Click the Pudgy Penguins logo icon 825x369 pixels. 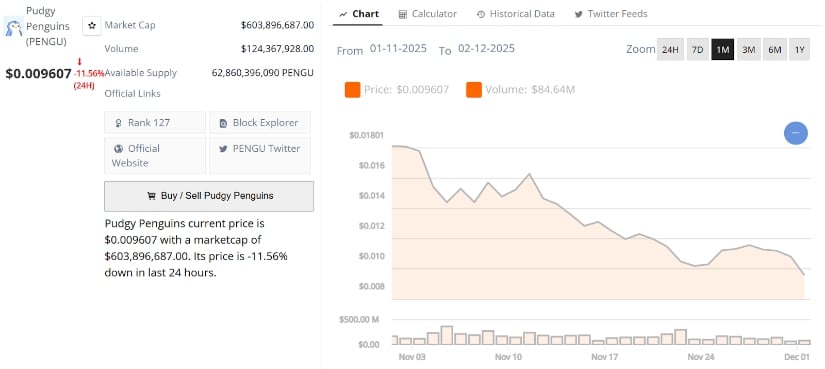13,26
